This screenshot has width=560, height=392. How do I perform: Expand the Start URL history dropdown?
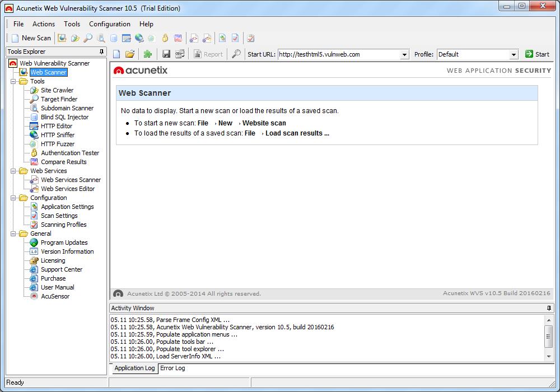click(405, 54)
